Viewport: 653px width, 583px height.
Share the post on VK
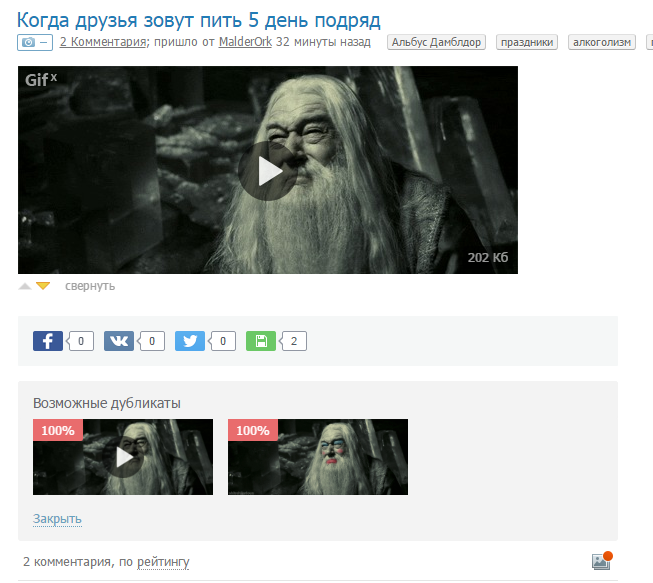coord(119,341)
